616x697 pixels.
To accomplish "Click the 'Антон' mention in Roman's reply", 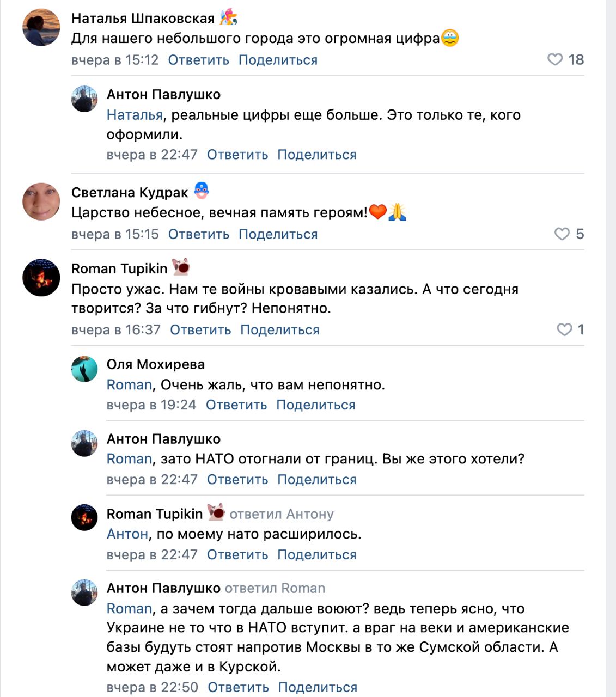I will pos(127,534).
